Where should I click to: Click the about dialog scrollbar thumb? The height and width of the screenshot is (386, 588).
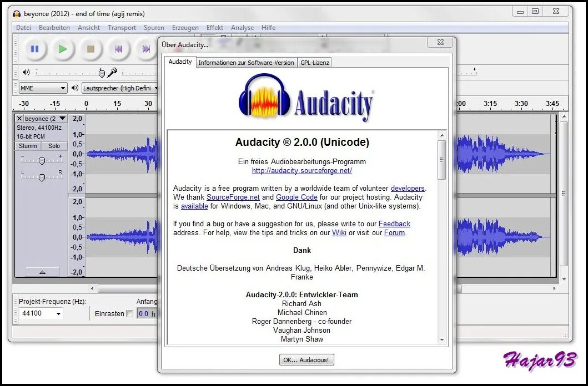pyautogui.click(x=442, y=160)
